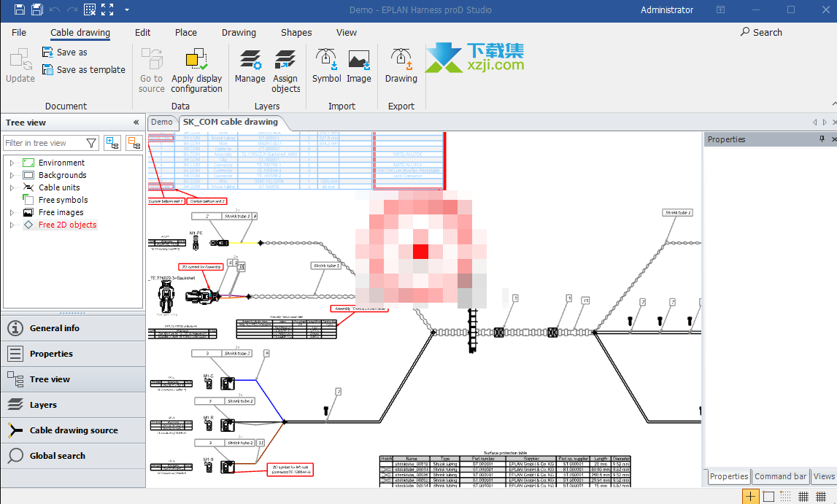Toggle snap to object square icon in the status bar
This screenshot has width=837, height=504.
pos(768,497)
